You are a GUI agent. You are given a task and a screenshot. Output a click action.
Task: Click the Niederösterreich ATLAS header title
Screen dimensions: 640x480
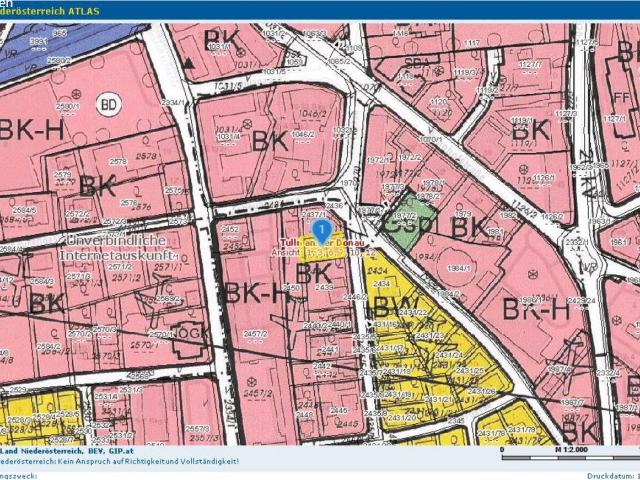(49, 11)
